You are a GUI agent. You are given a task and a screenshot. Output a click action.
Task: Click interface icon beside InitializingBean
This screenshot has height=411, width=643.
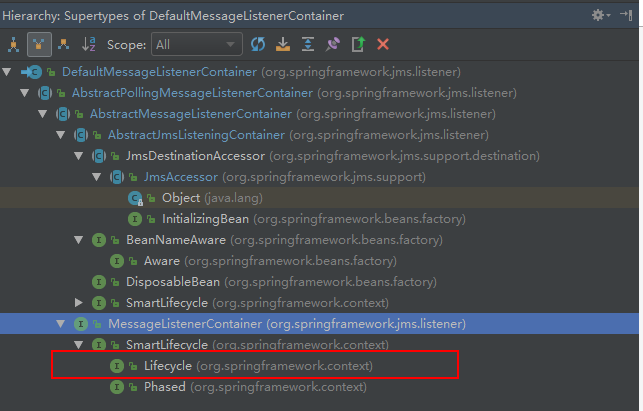point(135,219)
